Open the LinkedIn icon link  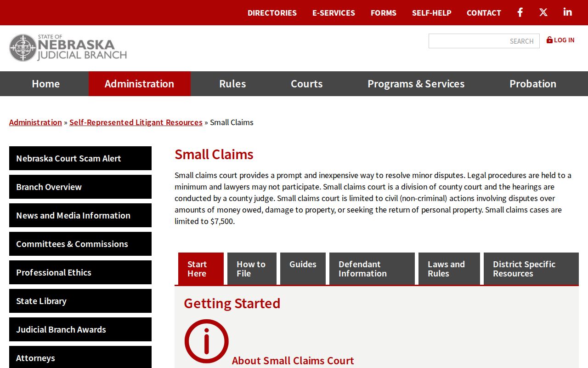568,12
